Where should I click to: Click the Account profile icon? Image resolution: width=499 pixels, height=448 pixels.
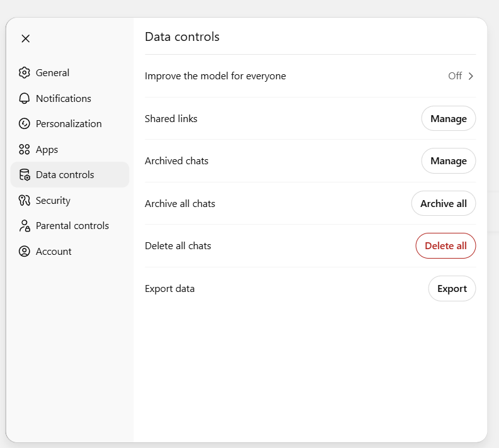pyautogui.click(x=25, y=251)
